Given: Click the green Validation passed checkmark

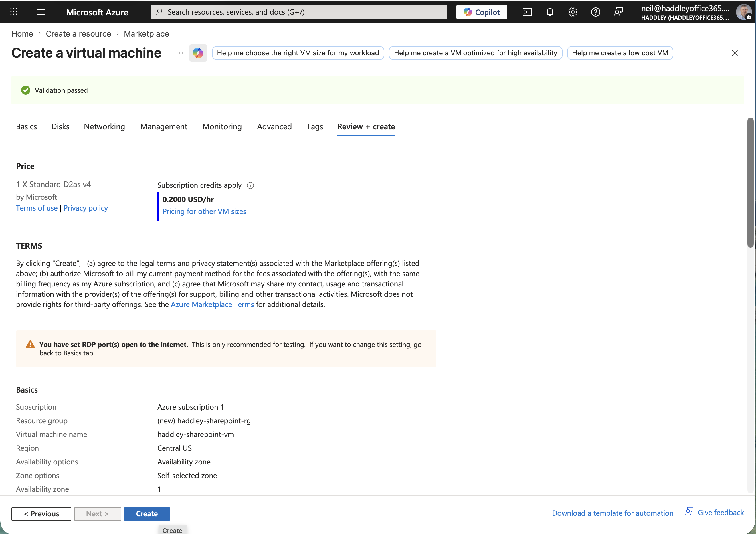Looking at the screenshot, I should (26, 90).
